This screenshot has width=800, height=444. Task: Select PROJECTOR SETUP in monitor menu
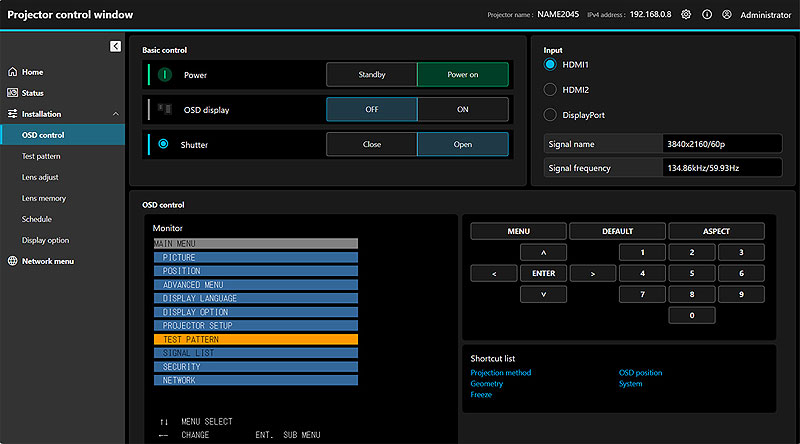[x=256, y=326]
